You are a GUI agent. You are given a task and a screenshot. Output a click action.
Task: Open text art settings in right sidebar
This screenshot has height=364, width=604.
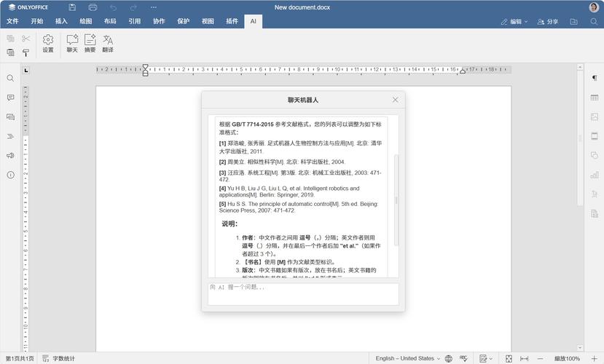click(x=595, y=194)
